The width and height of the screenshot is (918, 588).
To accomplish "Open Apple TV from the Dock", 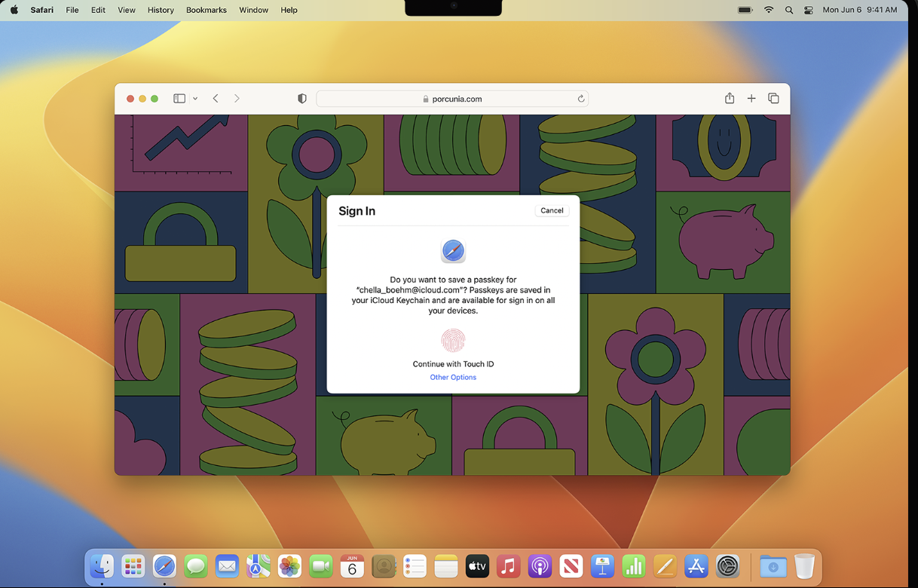I will 477,565.
